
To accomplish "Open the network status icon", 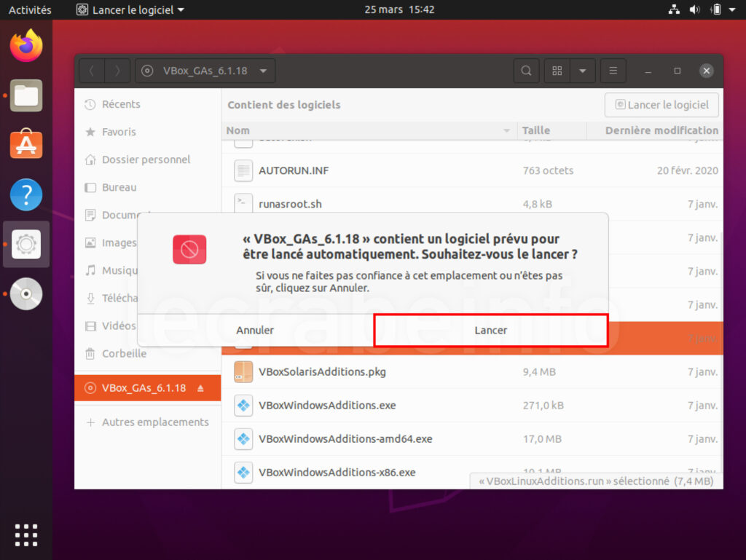I will point(674,9).
